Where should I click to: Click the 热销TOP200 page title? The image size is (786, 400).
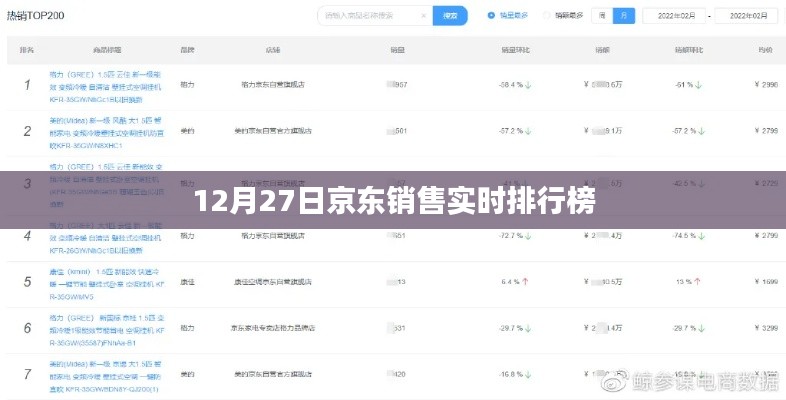(36, 16)
